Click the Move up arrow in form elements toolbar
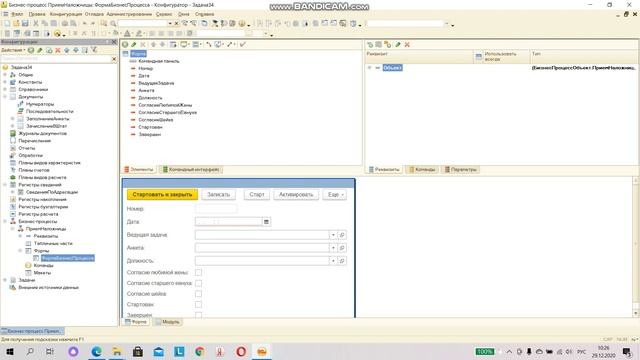Image resolution: width=640 pixels, height=360 pixels. coord(153,44)
